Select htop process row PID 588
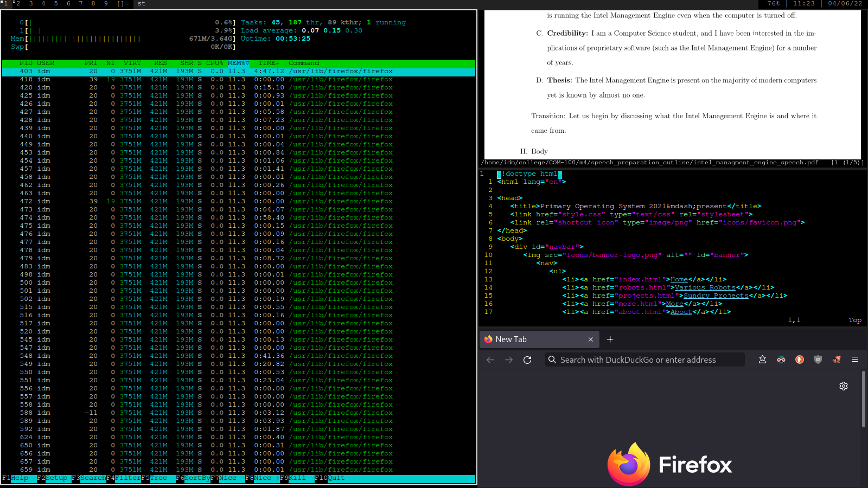Screen dimensions: 868x488 click(239, 413)
